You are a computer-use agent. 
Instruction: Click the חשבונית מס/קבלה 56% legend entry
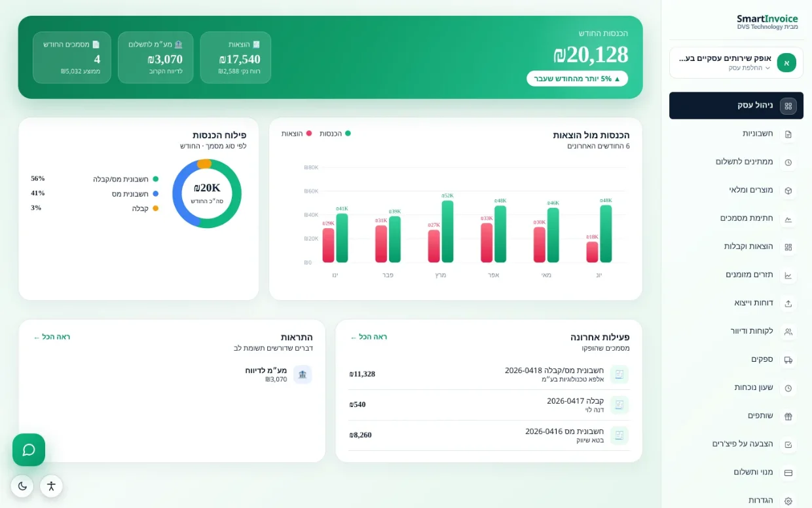point(95,179)
